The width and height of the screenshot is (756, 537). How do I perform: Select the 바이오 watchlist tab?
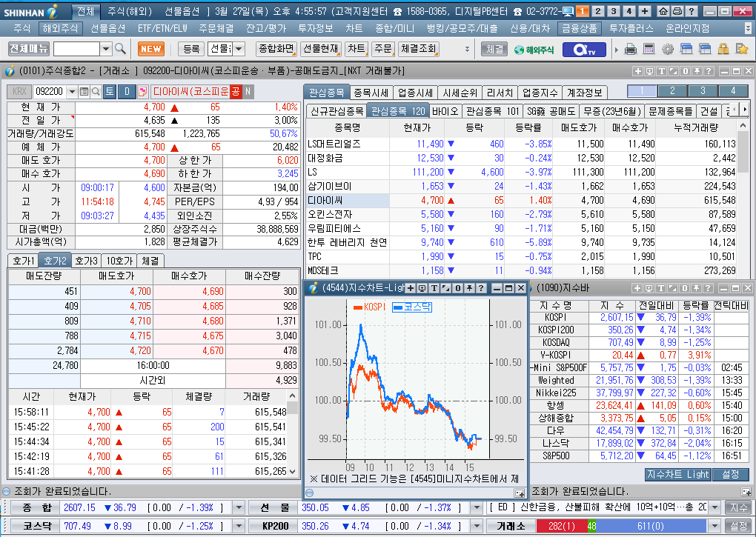click(x=445, y=111)
